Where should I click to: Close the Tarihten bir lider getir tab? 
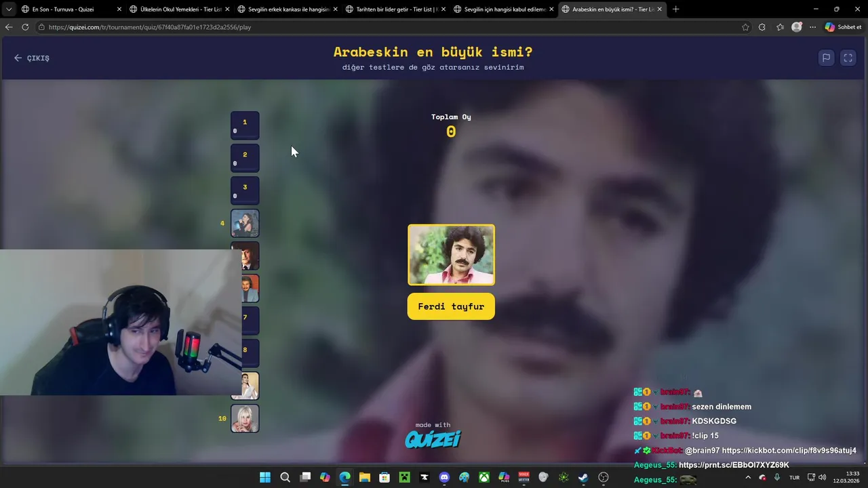click(x=443, y=9)
